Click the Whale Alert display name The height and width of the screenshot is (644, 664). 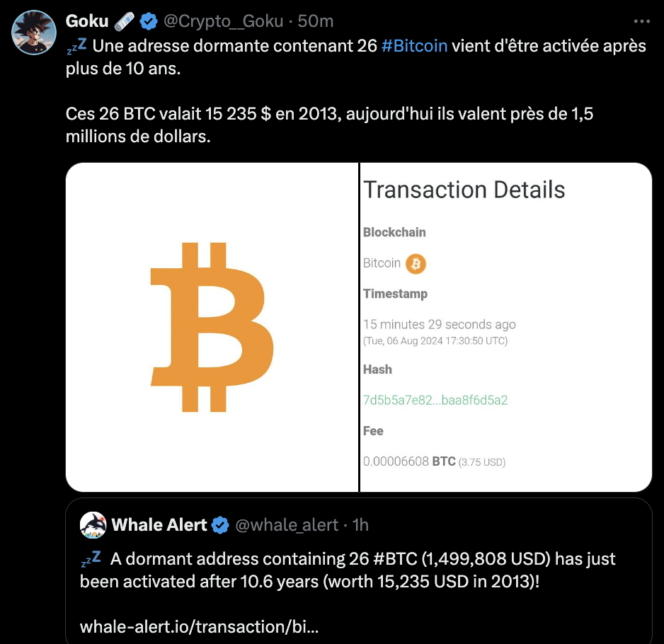tap(159, 525)
